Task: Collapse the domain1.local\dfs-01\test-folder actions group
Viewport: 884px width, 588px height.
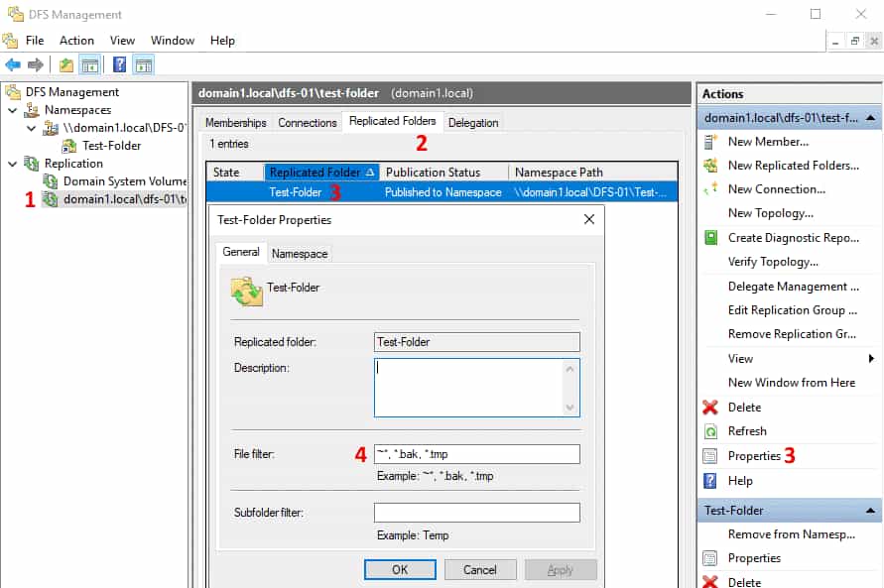Action: pos(869,117)
